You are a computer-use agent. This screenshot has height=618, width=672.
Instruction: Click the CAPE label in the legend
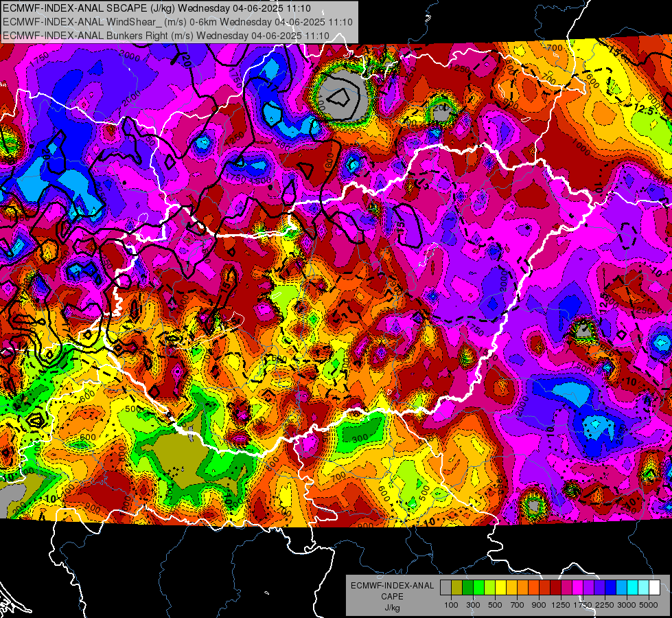[x=392, y=596]
